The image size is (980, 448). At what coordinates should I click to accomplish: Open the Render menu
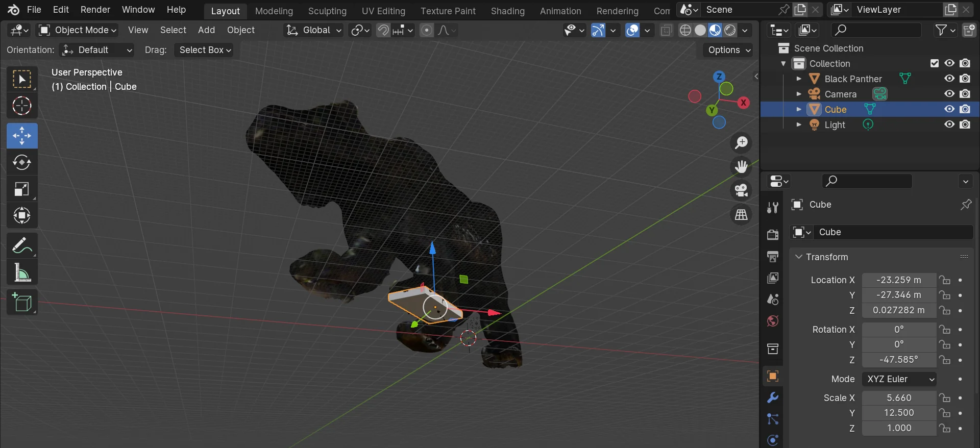[95, 10]
